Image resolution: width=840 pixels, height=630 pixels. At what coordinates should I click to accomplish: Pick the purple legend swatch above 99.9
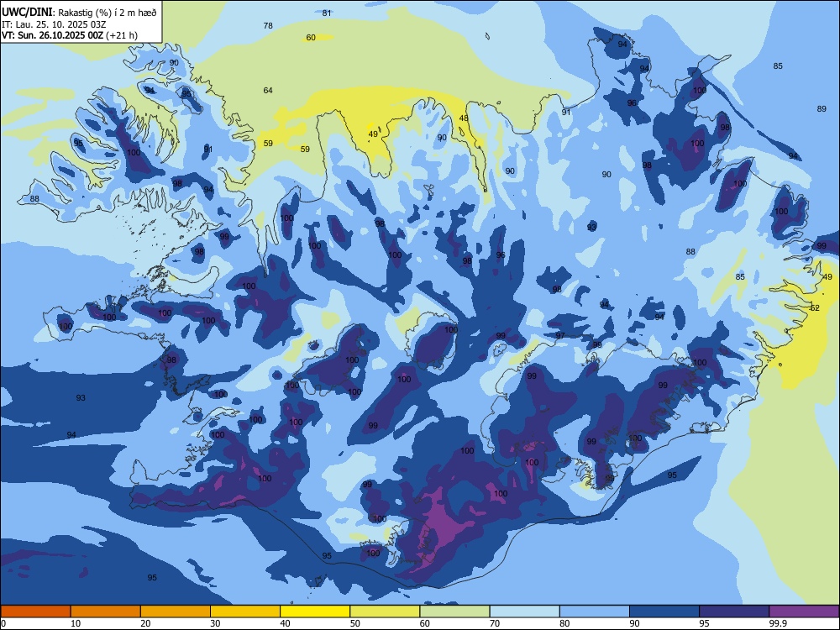pyautogui.click(x=804, y=612)
